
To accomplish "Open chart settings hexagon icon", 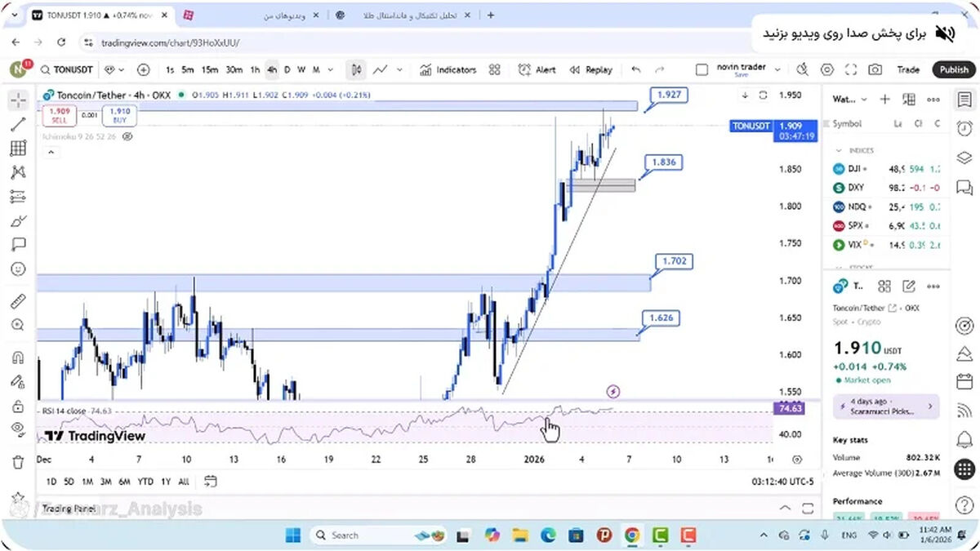I will coord(827,70).
